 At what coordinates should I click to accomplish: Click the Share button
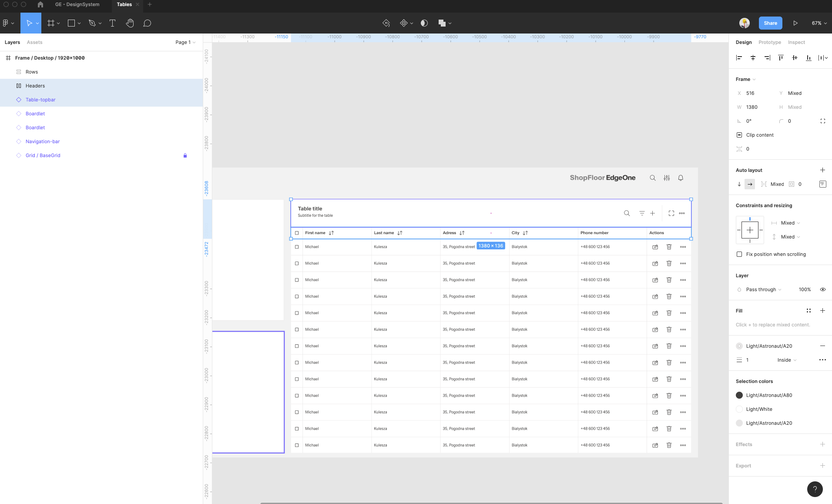pyautogui.click(x=770, y=24)
